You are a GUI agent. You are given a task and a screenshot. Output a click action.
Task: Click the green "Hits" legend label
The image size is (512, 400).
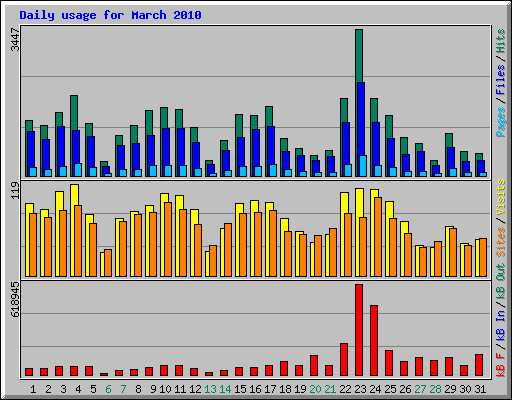[501, 41]
